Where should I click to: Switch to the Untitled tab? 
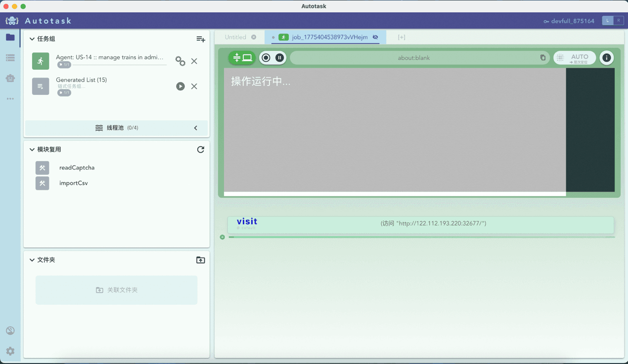235,37
